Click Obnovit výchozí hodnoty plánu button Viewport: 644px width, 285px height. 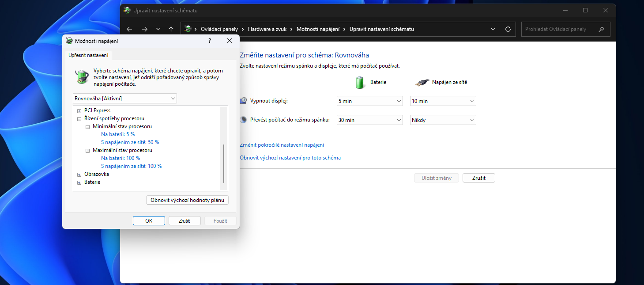click(187, 200)
